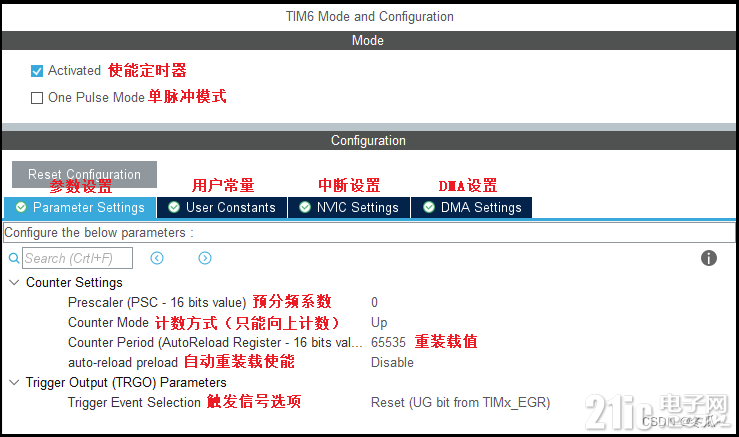This screenshot has width=739, height=437.
Task: Collapse the Counter Settings group
Action: (13, 283)
